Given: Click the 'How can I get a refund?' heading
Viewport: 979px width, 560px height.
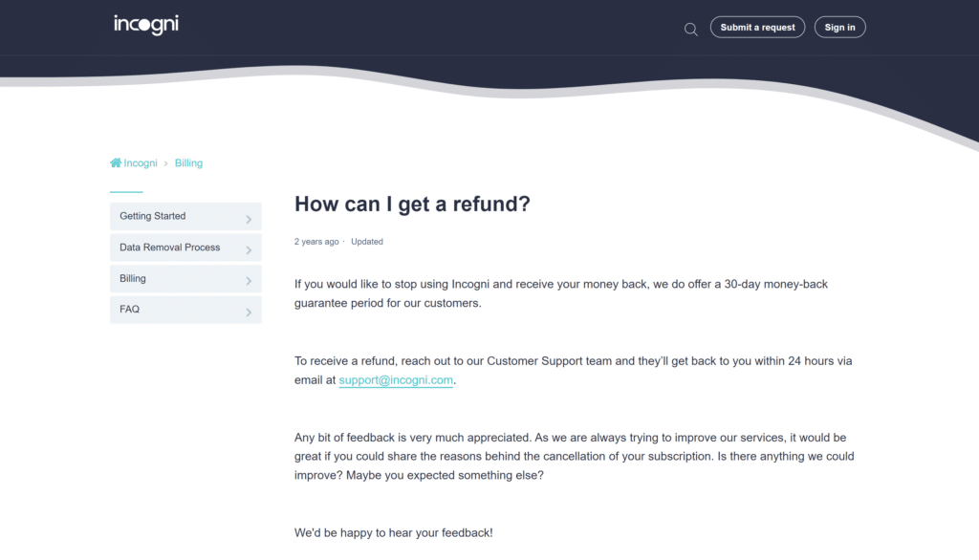Looking at the screenshot, I should click(412, 205).
